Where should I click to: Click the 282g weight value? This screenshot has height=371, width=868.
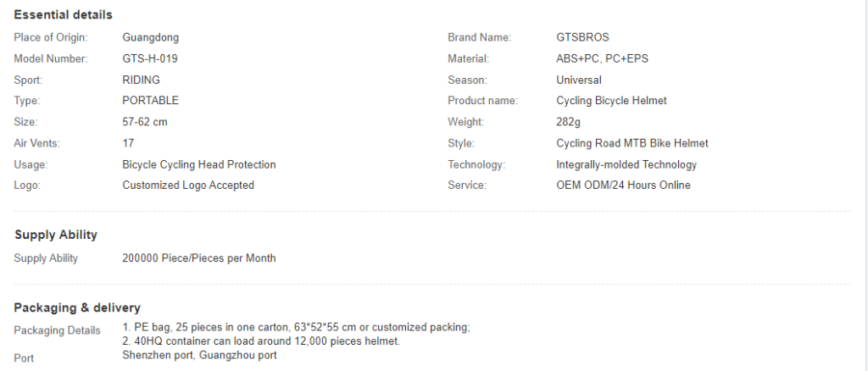click(x=569, y=122)
